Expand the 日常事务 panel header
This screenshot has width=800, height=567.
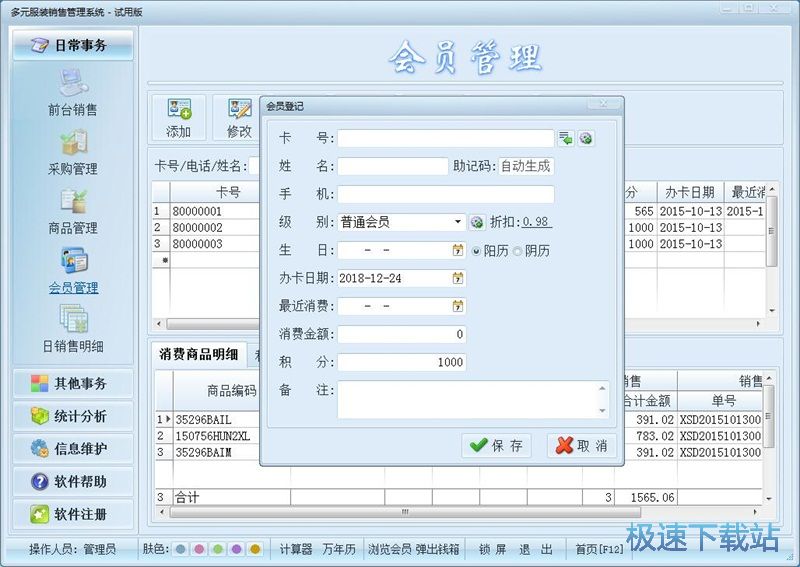[x=73, y=45]
